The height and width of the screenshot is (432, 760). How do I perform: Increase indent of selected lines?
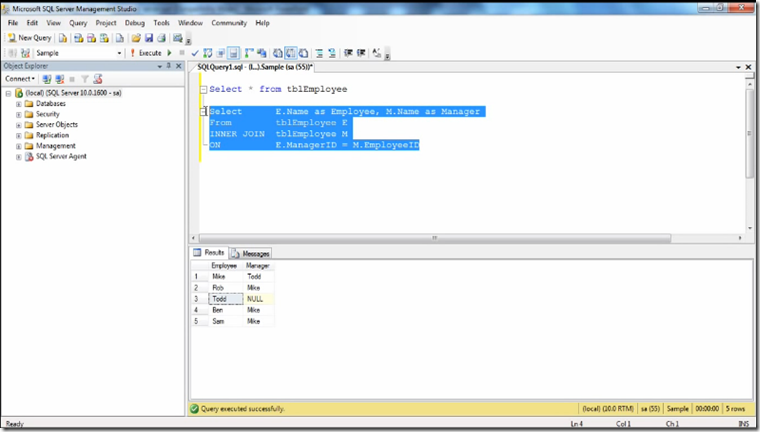coord(361,53)
